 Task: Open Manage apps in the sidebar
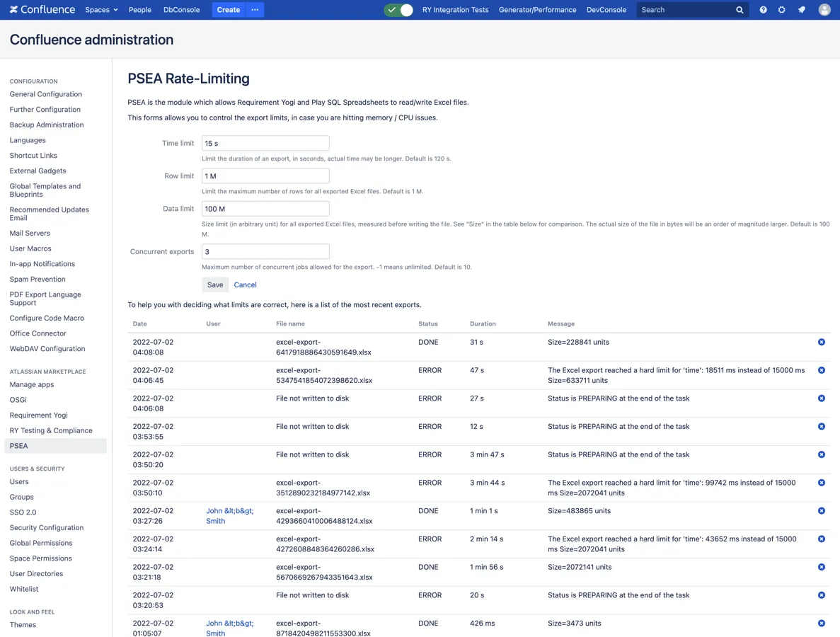[x=32, y=384]
